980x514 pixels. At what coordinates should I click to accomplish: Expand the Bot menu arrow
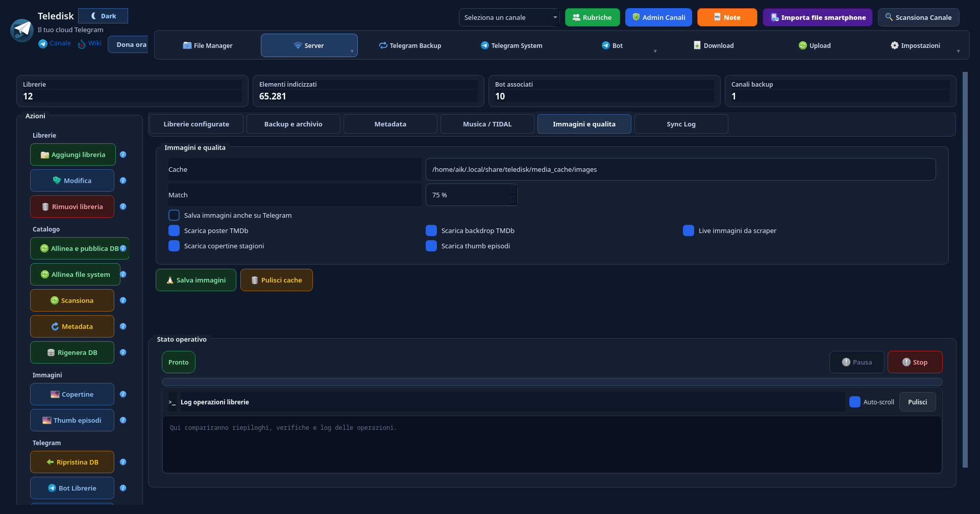coord(655,51)
